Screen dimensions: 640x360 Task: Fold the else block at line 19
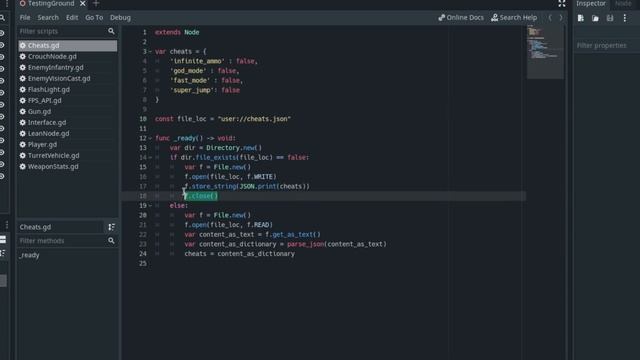tap(150, 206)
